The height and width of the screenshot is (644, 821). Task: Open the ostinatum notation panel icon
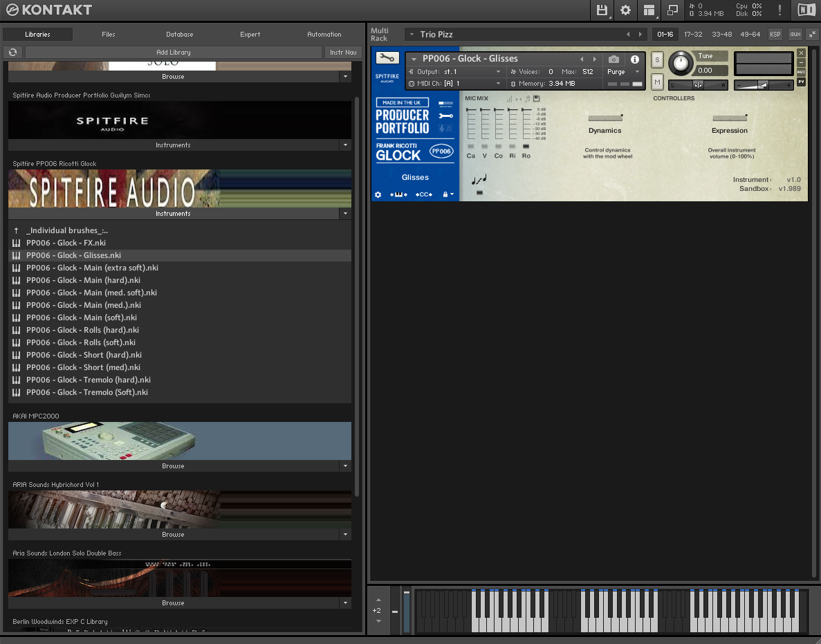pyautogui.click(x=445, y=128)
